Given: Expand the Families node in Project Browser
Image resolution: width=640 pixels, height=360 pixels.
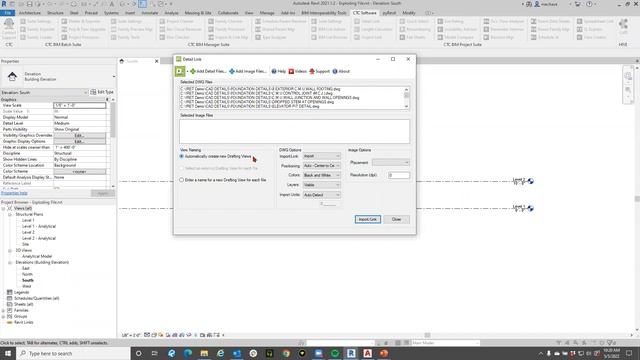Looking at the screenshot, I should (4, 311).
